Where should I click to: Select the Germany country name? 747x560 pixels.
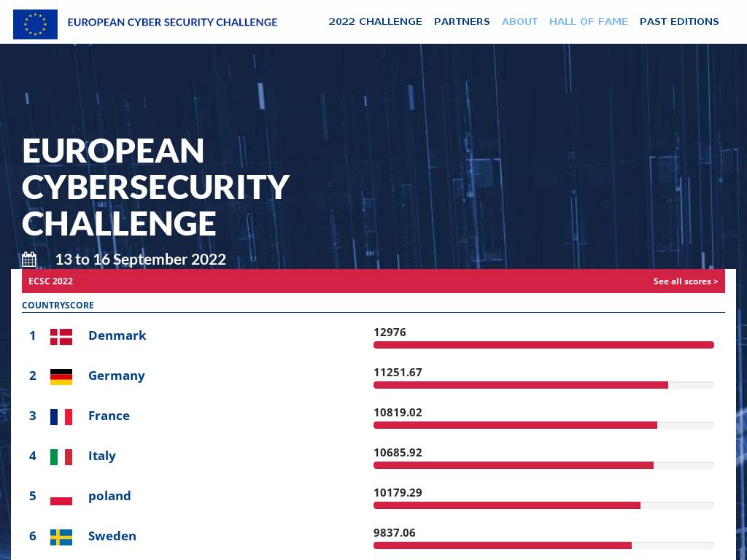tap(116, 376)
